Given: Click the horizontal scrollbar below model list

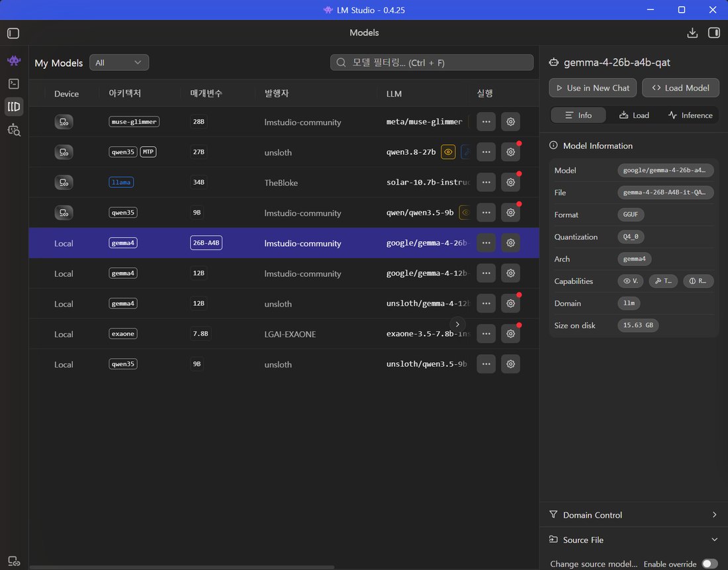Looking at the screenshot, I should 181,567.
